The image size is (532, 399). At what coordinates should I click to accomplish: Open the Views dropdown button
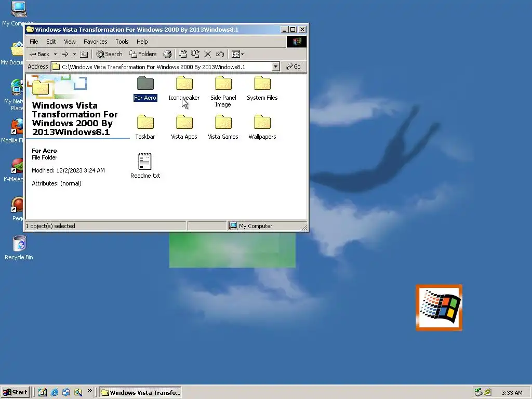tap(237, 54)
